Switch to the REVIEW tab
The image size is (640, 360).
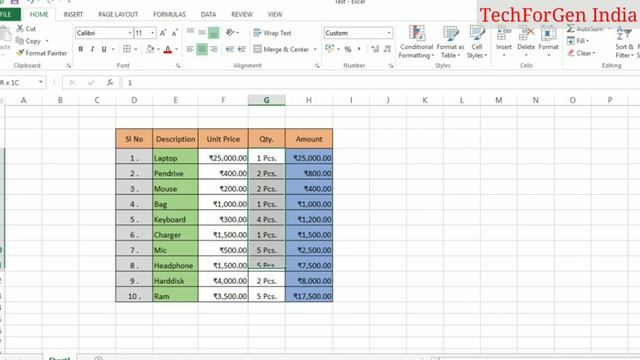[242, 14]
